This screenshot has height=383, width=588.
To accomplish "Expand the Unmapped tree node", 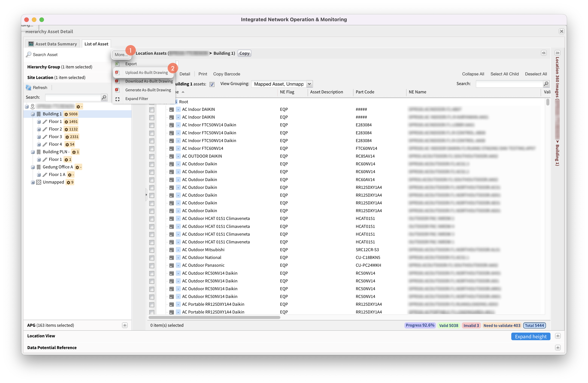I will pyautogui.click(x=33, y=182).
